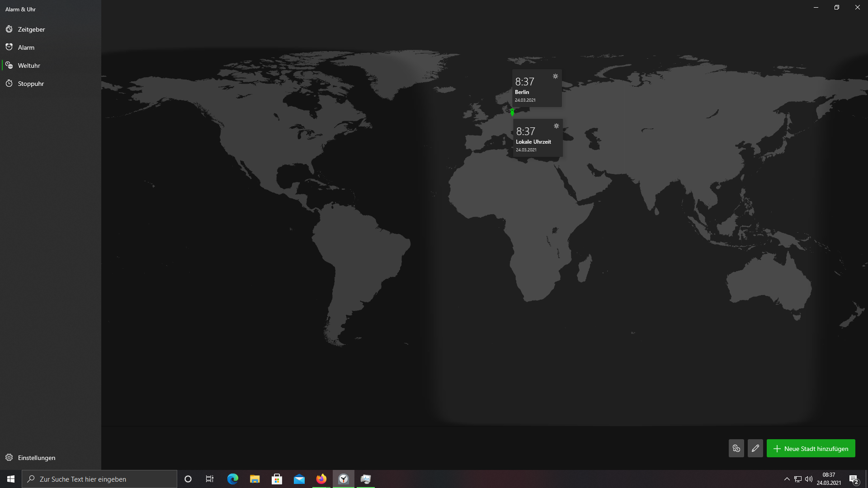Launch Firefox from the taskbar
868x488 pixels.
tap(321, 479)
